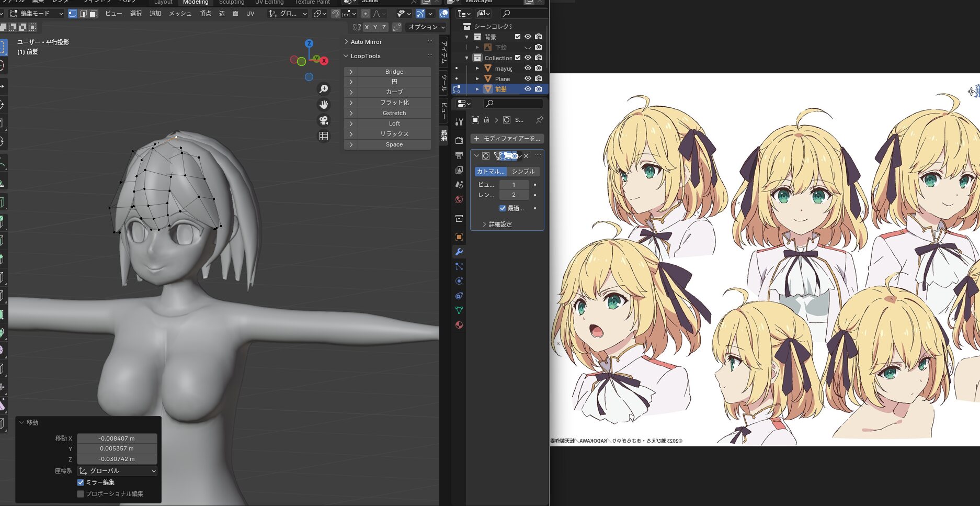Image resolution: width=980 pixels, height=506 pixels.
Task: Expand the Bridge options arrow
Action: [351, 72]
